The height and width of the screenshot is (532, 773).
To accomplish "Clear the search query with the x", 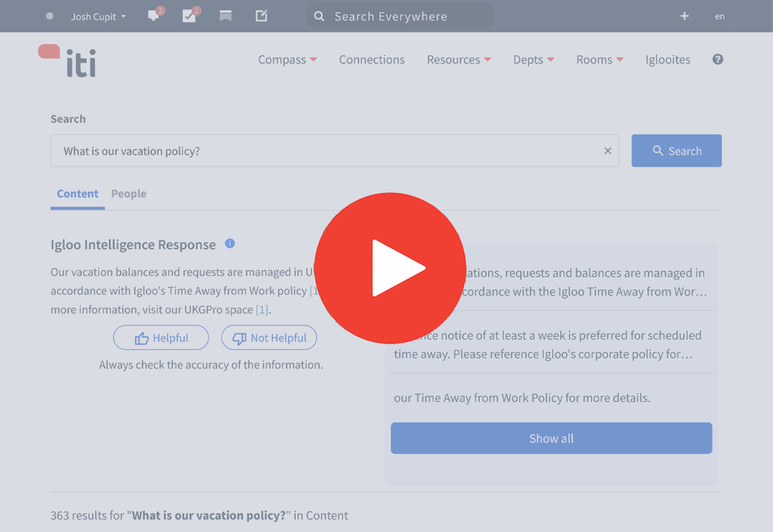I will pyautogui.click(x=608, y=150).
